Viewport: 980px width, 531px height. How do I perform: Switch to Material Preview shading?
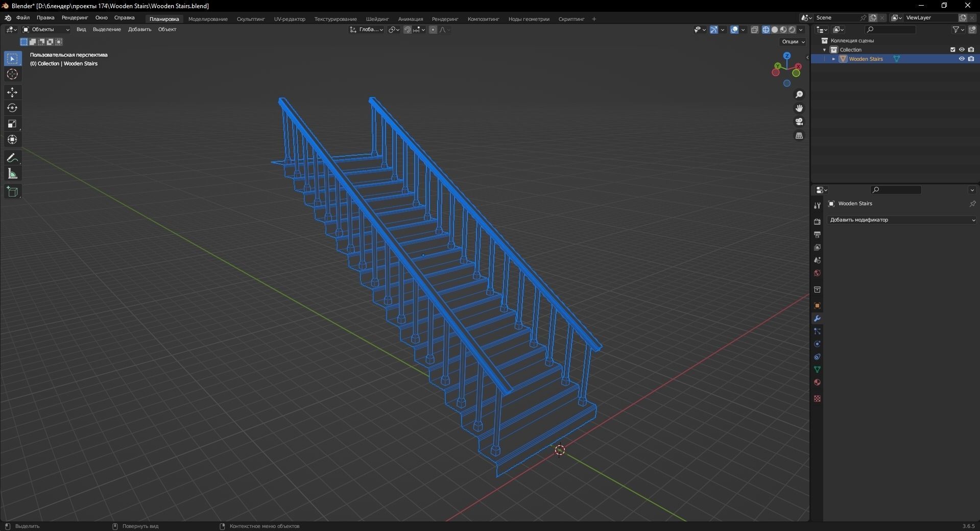pos(783,30)
